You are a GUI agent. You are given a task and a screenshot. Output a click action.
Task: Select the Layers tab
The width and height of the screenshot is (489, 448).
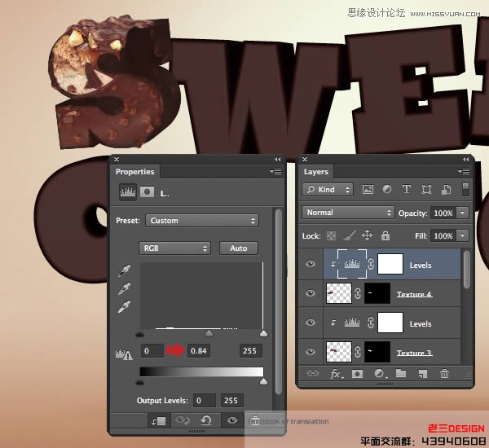(x=316, y=172)
